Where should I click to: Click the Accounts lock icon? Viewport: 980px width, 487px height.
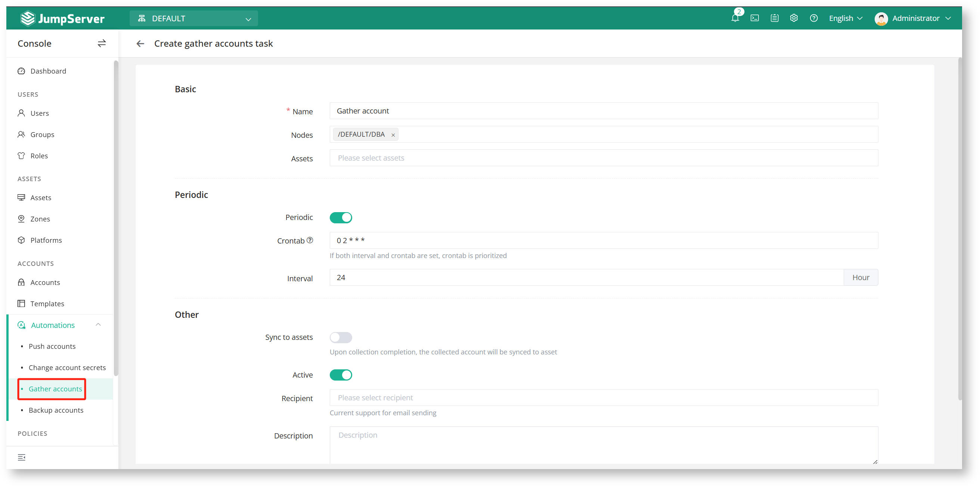click(x=21, y=282)
